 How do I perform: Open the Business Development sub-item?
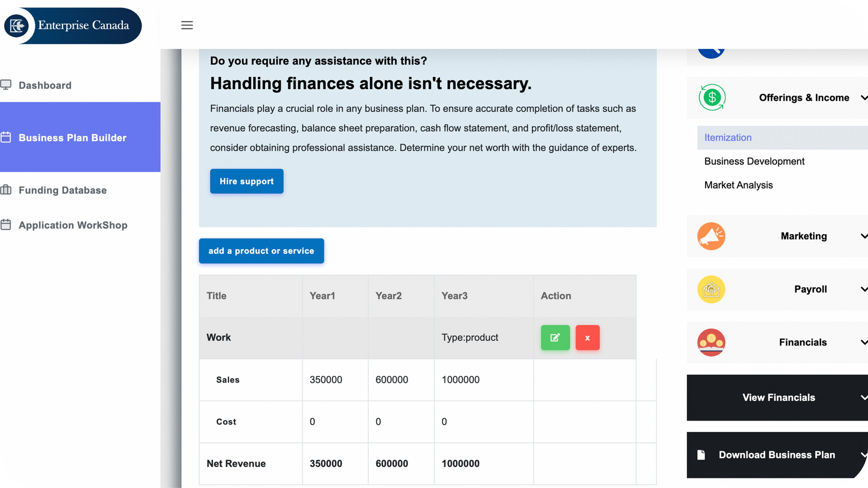754,161
